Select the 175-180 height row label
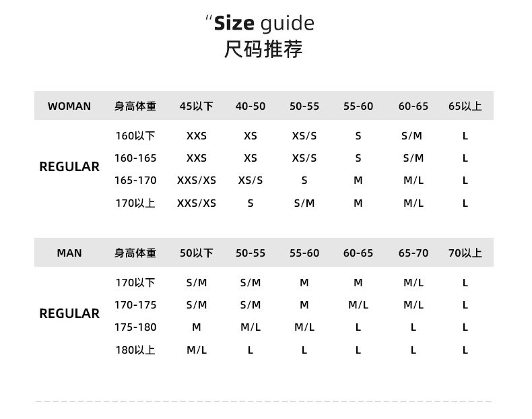The width and height of the screenshot is (532, 419). [x=135, y=327]
